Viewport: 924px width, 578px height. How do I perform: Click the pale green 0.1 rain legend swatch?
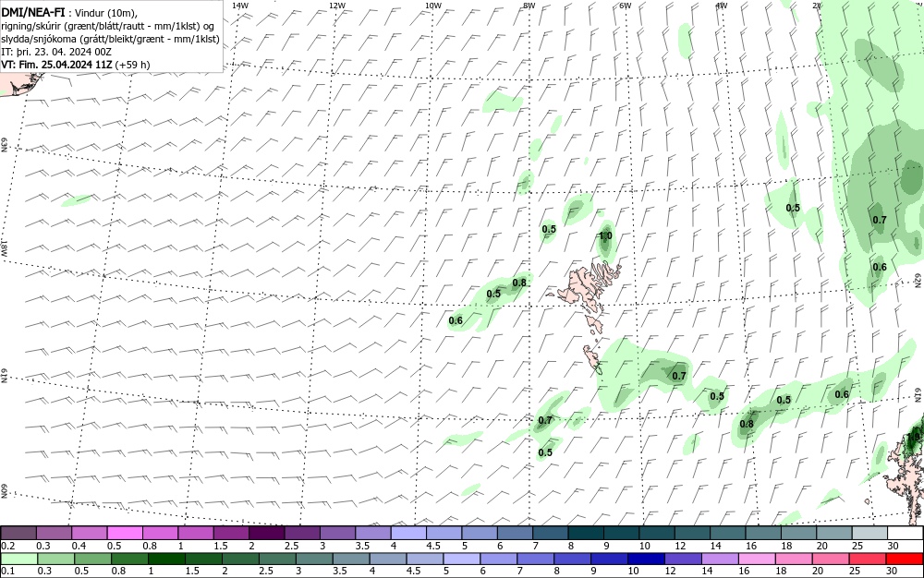pos(18,559)
